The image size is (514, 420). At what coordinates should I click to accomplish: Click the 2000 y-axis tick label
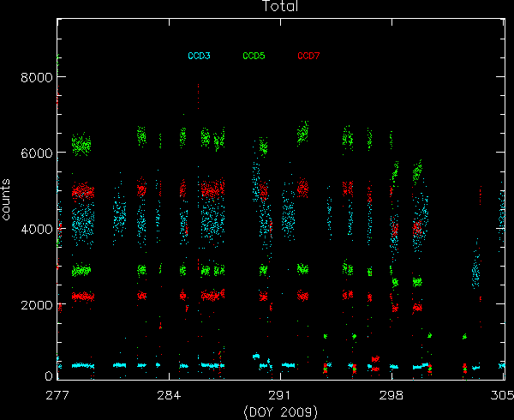(x=35, y=305)
